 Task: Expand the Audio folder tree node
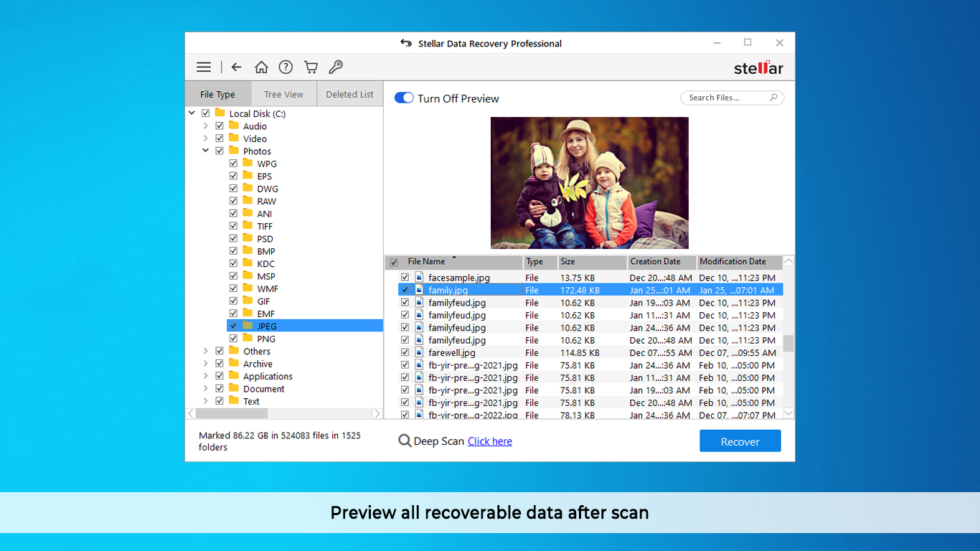pyautogui.click(x=205, y=126)
